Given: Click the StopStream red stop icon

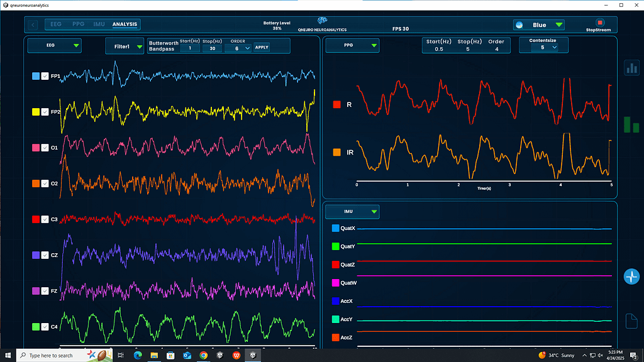Looking at the screenshot, I should point(600,23).
